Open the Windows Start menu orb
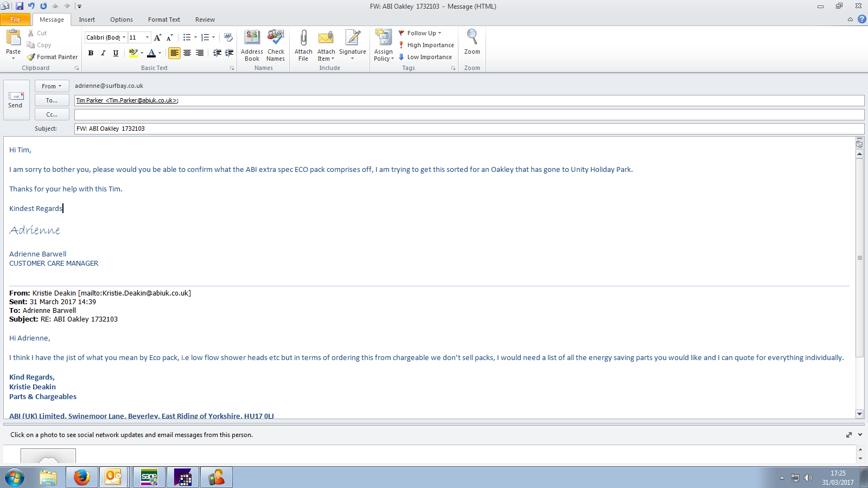Screen dimensions: 868x488 pyautogui.click(x=15, y=478)
